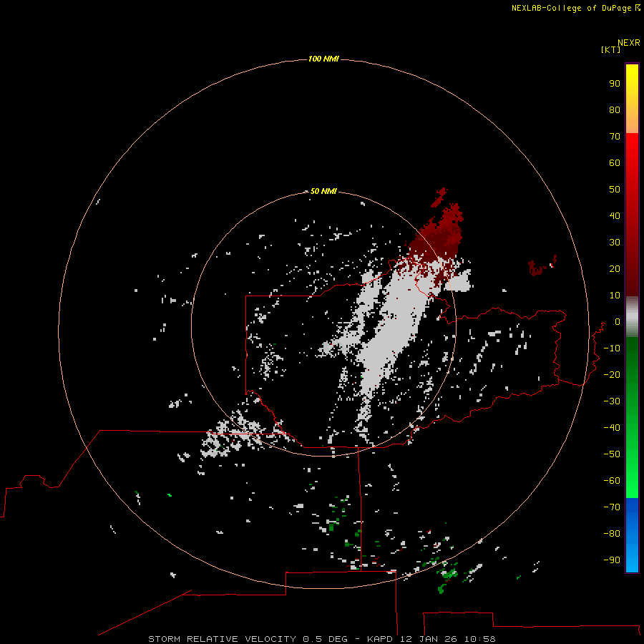Image resolution: width=644 pixels, height=644 pixels.
Task: Click the yellow-orange segment of the velocity color bar
Action: pyautogui.click(x=632, y=99)
